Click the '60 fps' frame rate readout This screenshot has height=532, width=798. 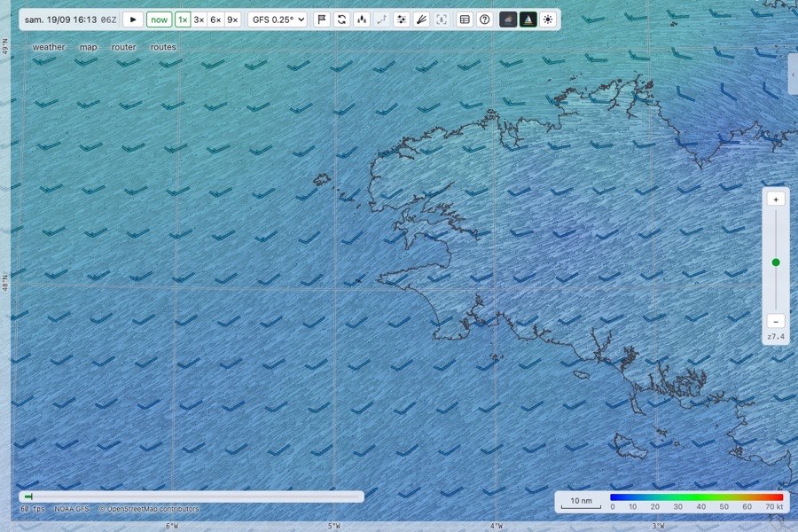[33, 509]
